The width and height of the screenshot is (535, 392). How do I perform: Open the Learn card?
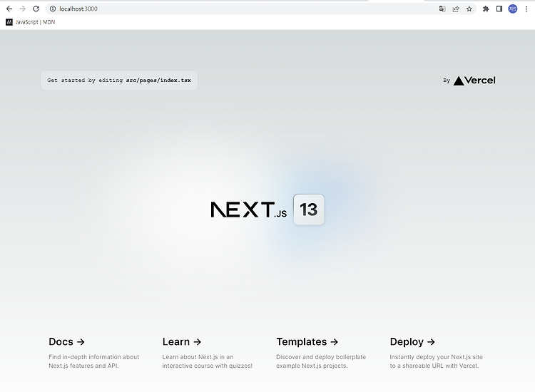click(208, 353)
